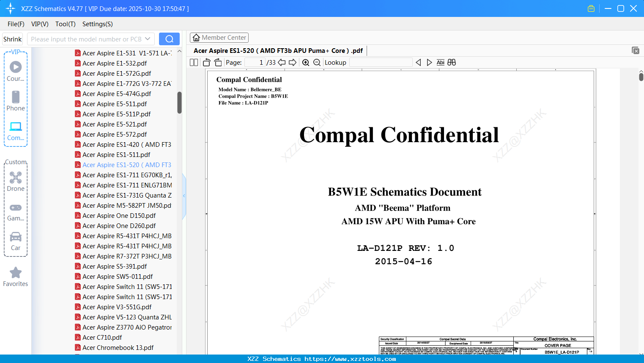Open the Drone schematics category
The height and width of the screenshot is (363, 644).
[16, 181]
